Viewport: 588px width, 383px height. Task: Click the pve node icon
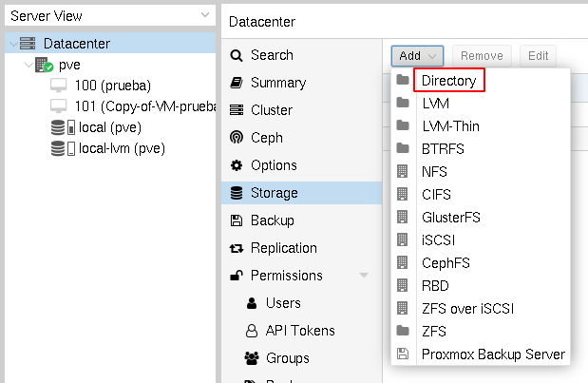tap(45, 65)
